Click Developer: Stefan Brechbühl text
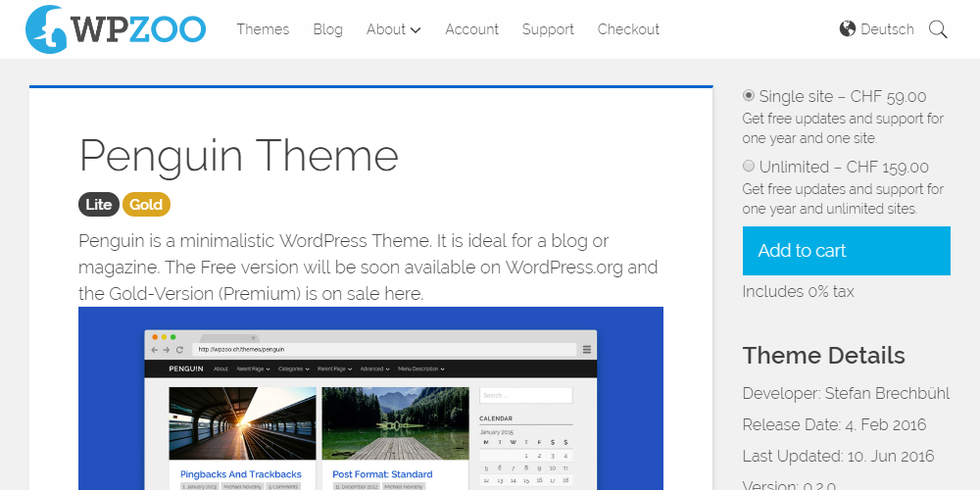 (847, 393)
